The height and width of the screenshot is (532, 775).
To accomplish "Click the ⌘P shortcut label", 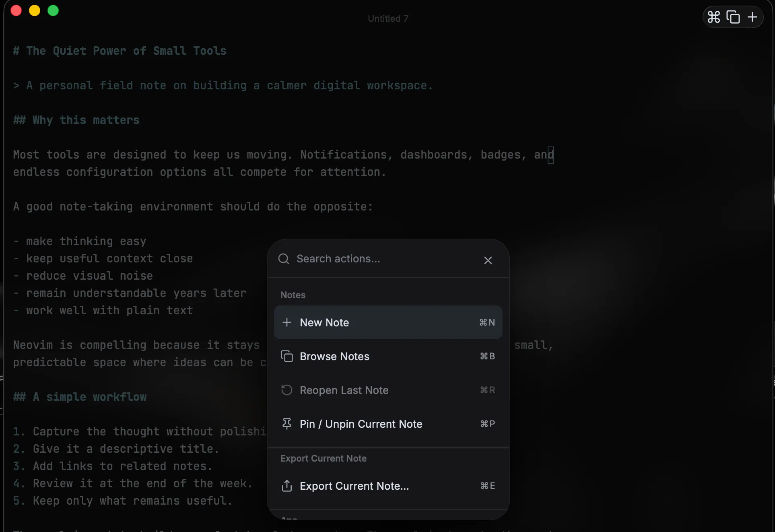I will point(488,424).
